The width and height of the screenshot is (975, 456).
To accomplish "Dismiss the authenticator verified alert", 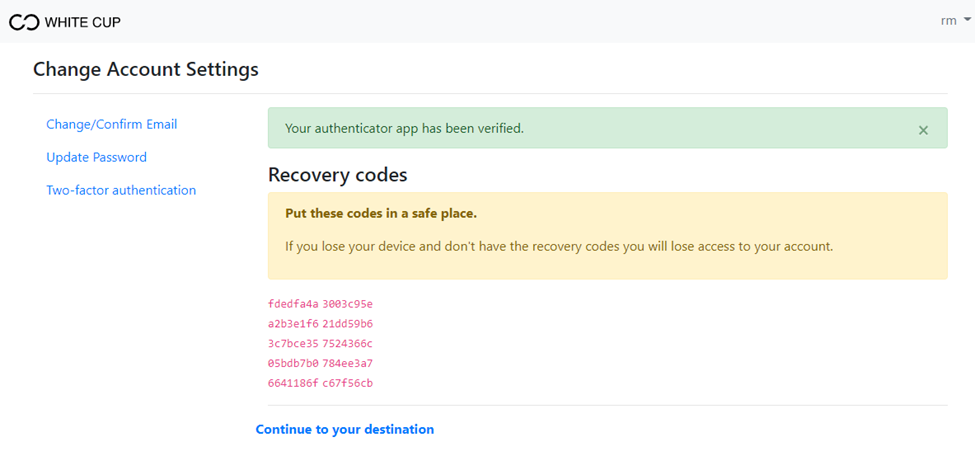I will pos(923,130).
